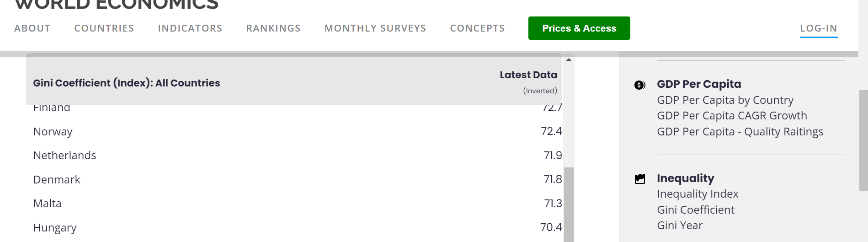
Task: Click the table's vertical scrollbar thumb
Action: pos(569,204)
